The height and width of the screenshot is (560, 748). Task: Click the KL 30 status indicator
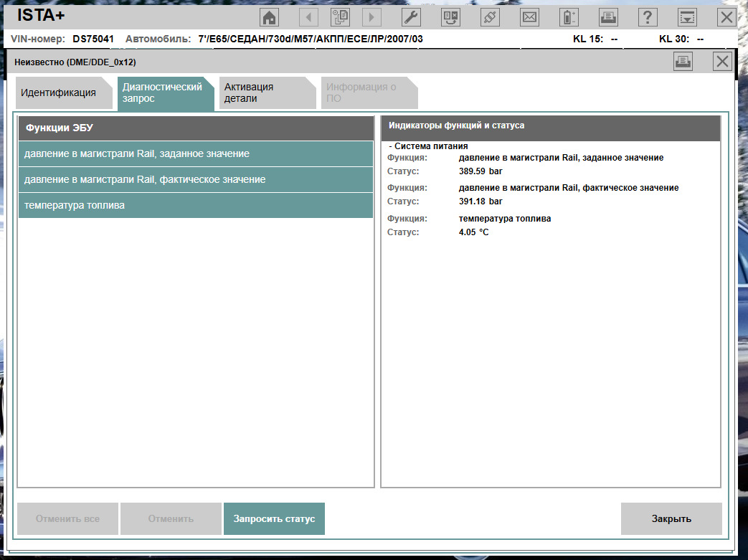(681, 39)
